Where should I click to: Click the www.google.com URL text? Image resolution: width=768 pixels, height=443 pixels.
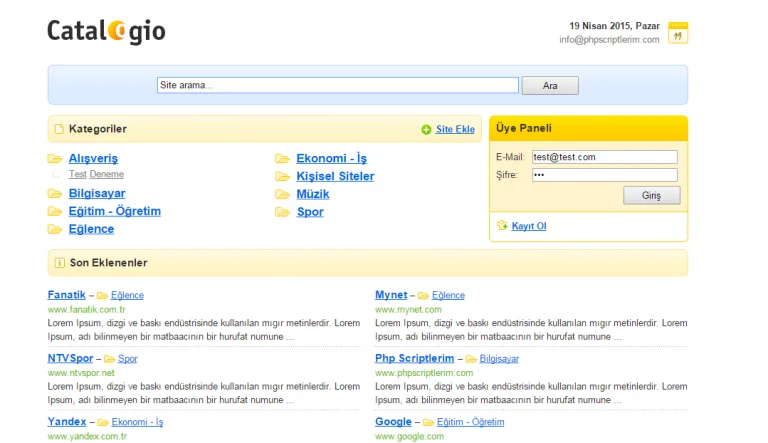409,436
